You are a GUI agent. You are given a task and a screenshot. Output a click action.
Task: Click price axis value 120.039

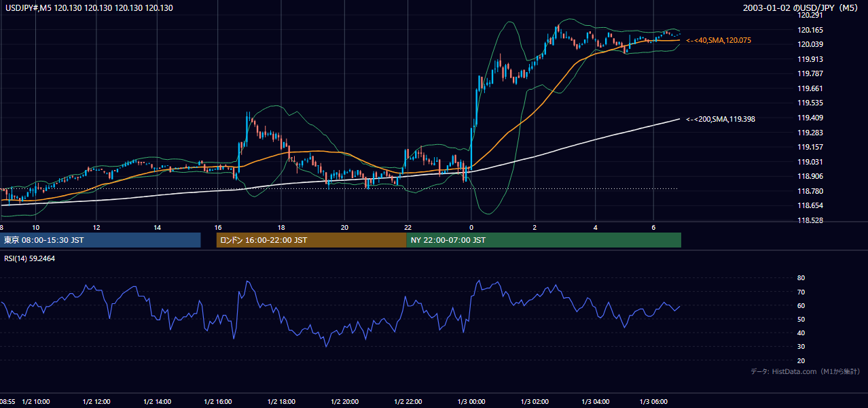click(x=810, y=44)
